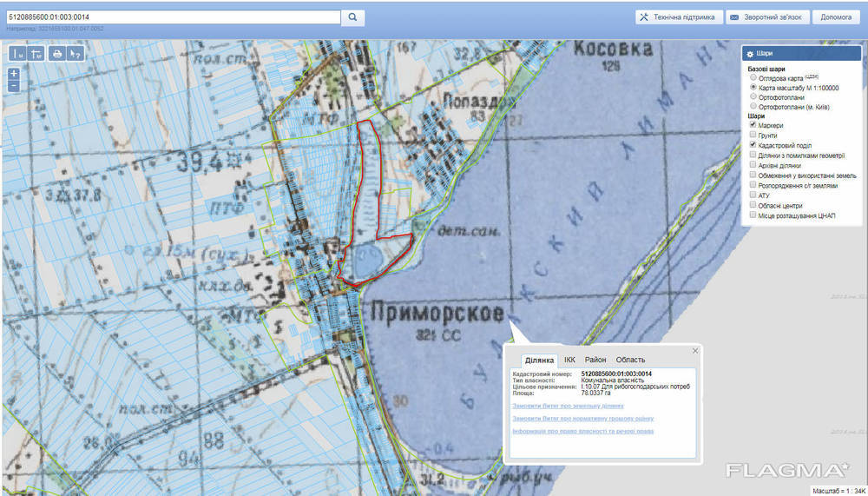This screenshot has width=868, height=496.
Task: Open Зворотний зв'язок feedback button
Action: point(766,17)
